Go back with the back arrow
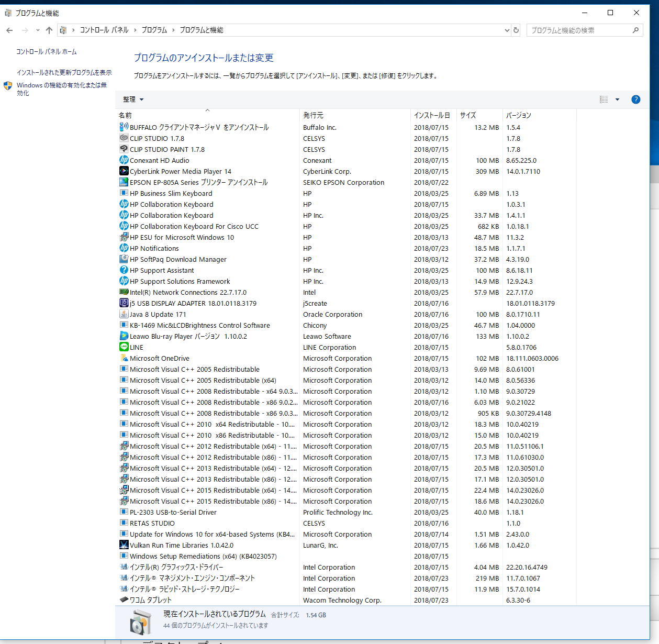Viewport: 659px width, 644px height. [x=9, y=30]
